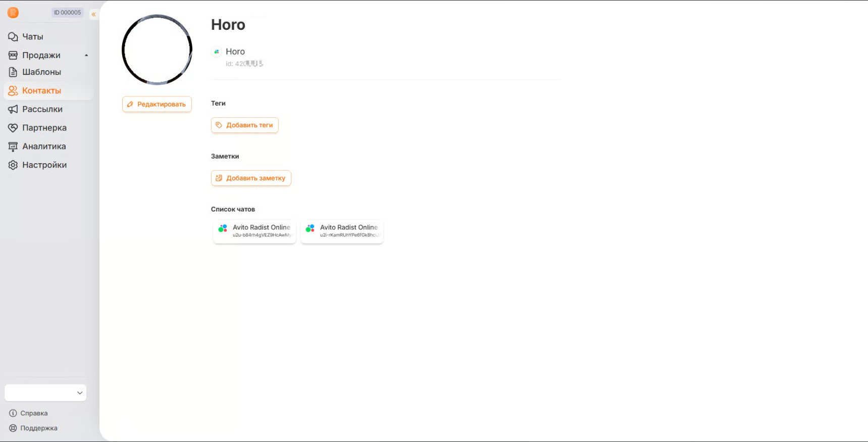Click the Рассылки megaphone icon
The image size is (868, 442).
pos(13,109)
